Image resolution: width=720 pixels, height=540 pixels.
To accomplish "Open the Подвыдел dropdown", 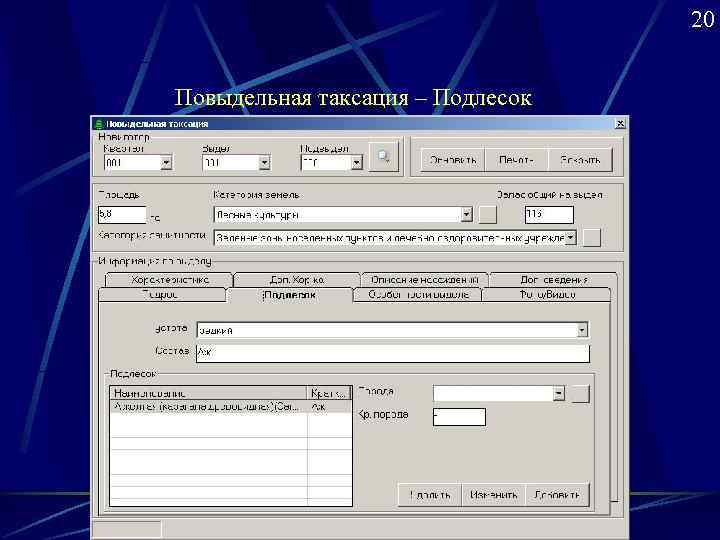I will click(x=357, y=163).
